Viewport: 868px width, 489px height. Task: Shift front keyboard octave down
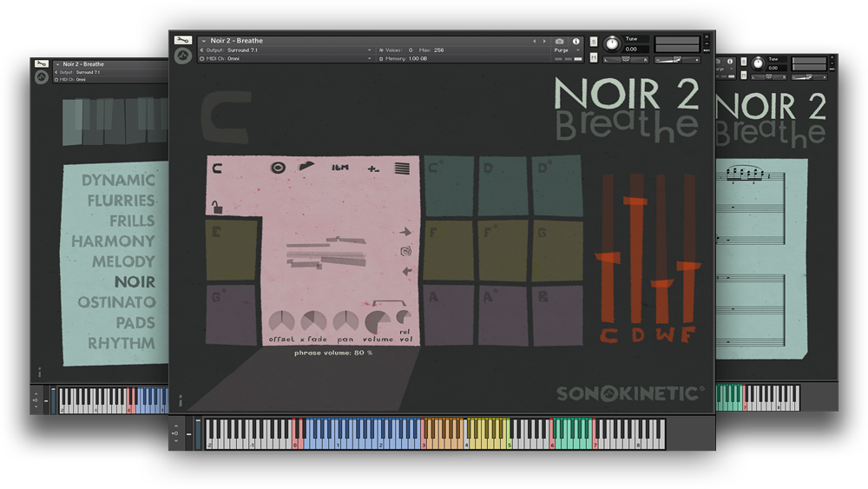click(x=176, y=441)
